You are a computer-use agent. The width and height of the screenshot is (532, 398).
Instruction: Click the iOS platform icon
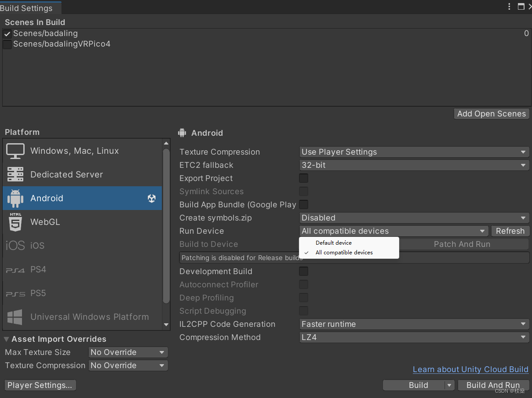pos(15,246)
